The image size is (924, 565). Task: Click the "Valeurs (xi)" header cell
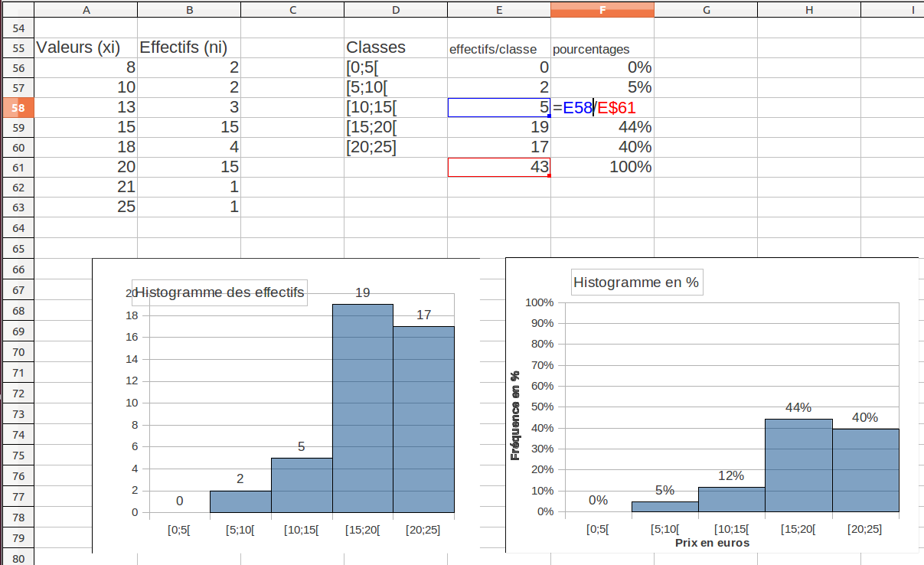79,47
